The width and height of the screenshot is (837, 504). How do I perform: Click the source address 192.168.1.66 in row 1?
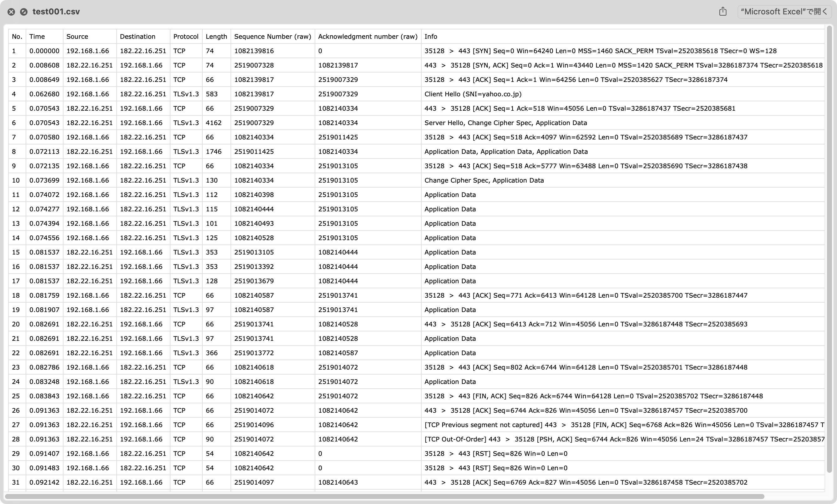(x=87, y=51)
